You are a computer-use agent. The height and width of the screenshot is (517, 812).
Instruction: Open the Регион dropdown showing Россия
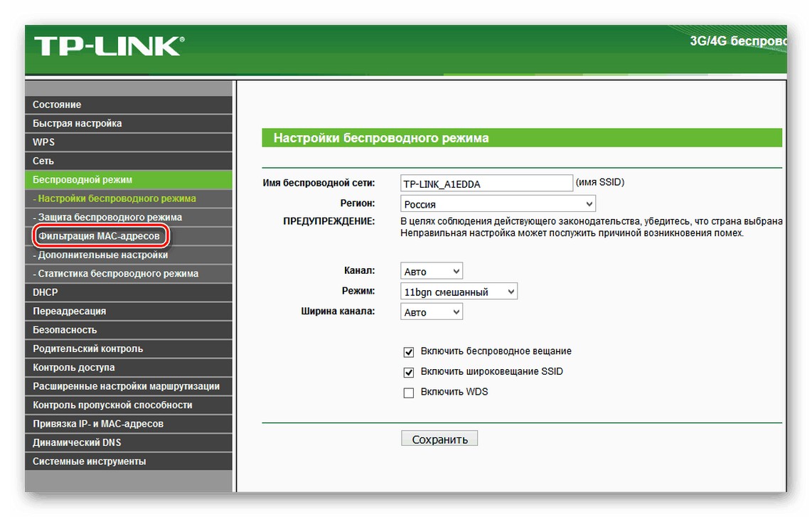(x=498, y=203)
